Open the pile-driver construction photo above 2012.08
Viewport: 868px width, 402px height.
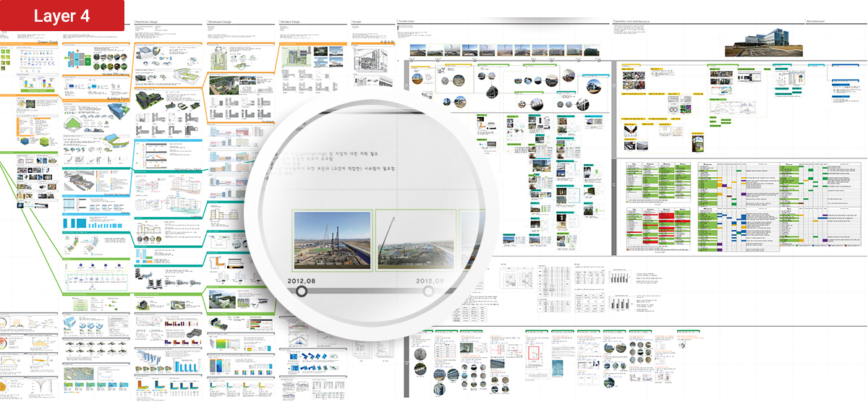tap(332, 240)
